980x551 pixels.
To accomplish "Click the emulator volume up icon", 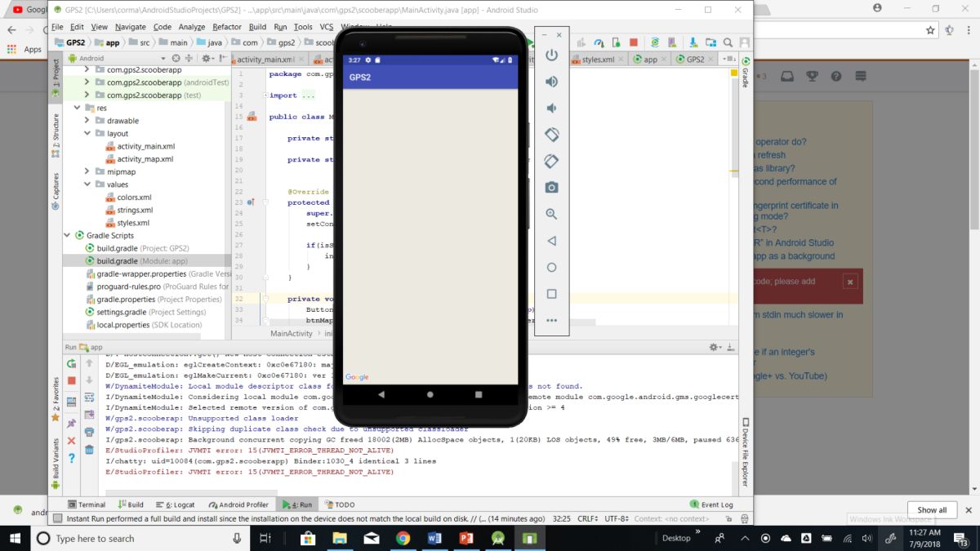I will (x=552, y=82).
